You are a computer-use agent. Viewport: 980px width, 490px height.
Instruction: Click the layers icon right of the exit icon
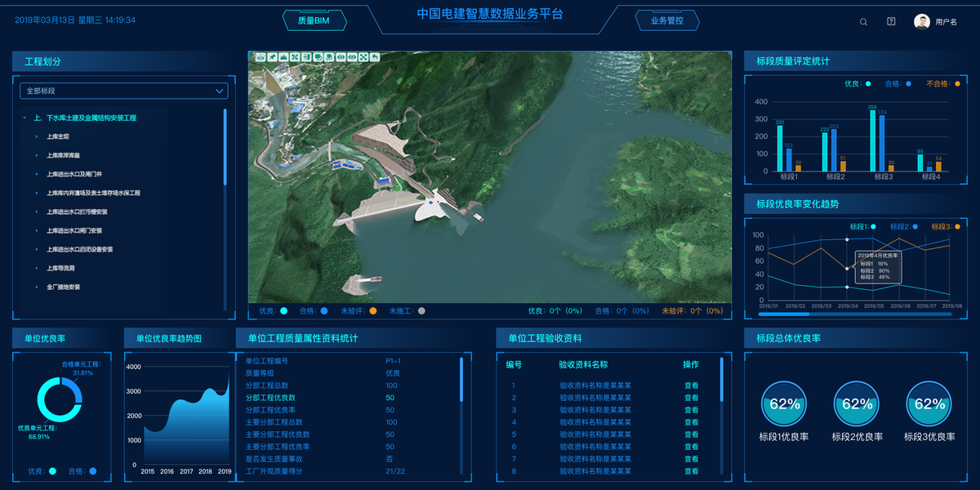click(x=318, y=57)
